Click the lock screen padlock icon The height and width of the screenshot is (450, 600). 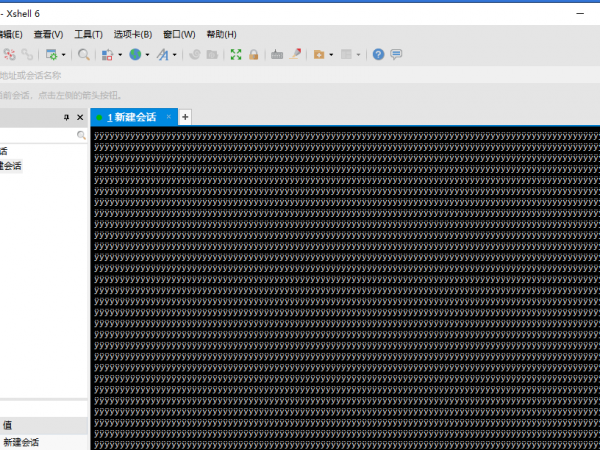[x=253, y=54]
